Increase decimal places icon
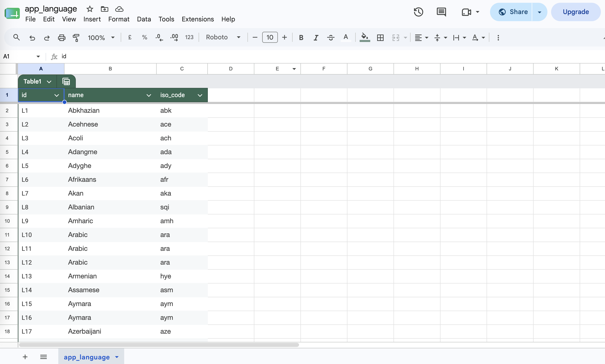Screen dimensions: 605x364 point(174,38)
